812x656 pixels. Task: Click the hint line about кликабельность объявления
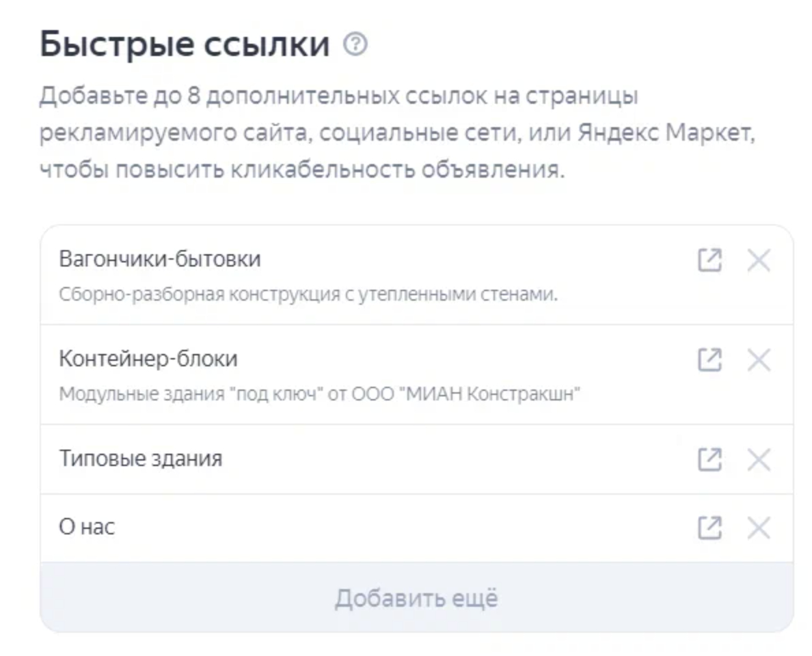(302, 169)
